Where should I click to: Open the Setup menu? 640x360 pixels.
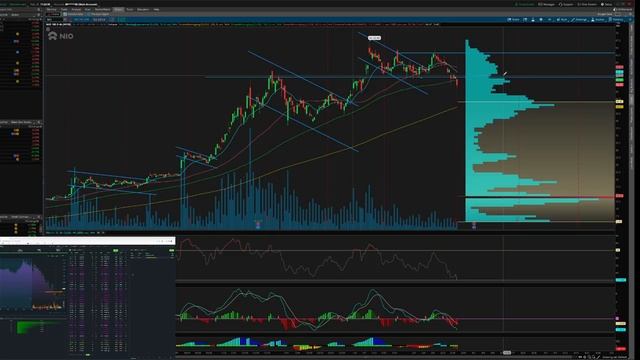tap(607, 4)
